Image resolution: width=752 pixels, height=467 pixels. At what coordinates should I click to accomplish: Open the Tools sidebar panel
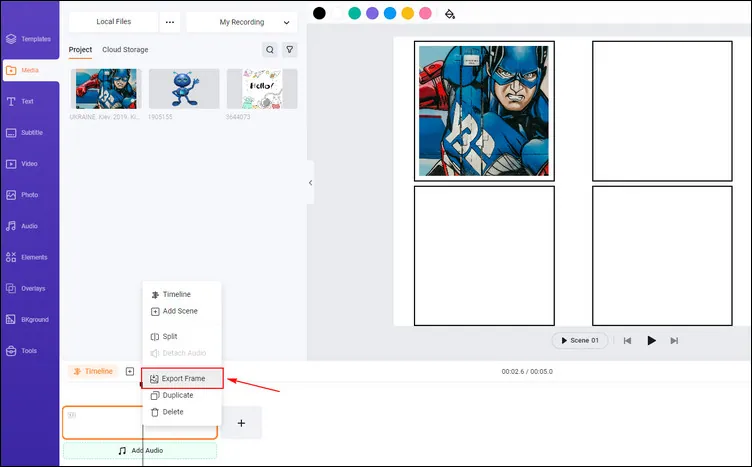pos(22,350)
